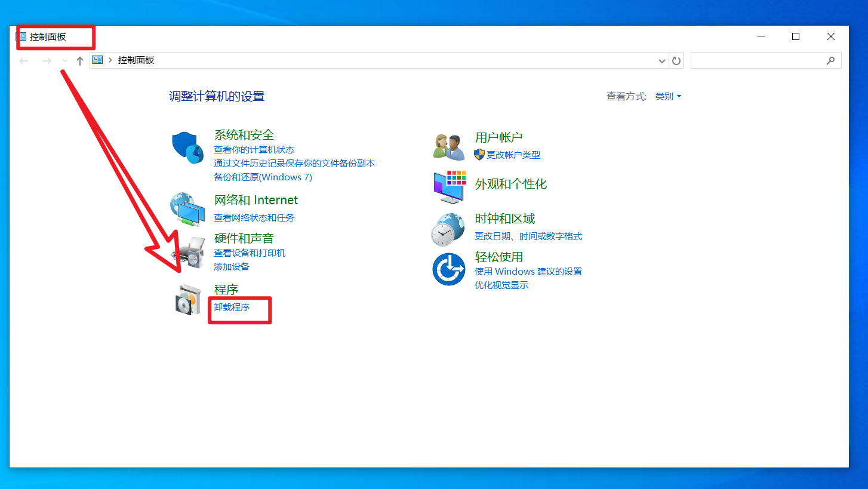Expand the address bar history dropdown
The height and width of the screenshot is (489, 868).
pyautogui.click(x=661, y=60)
